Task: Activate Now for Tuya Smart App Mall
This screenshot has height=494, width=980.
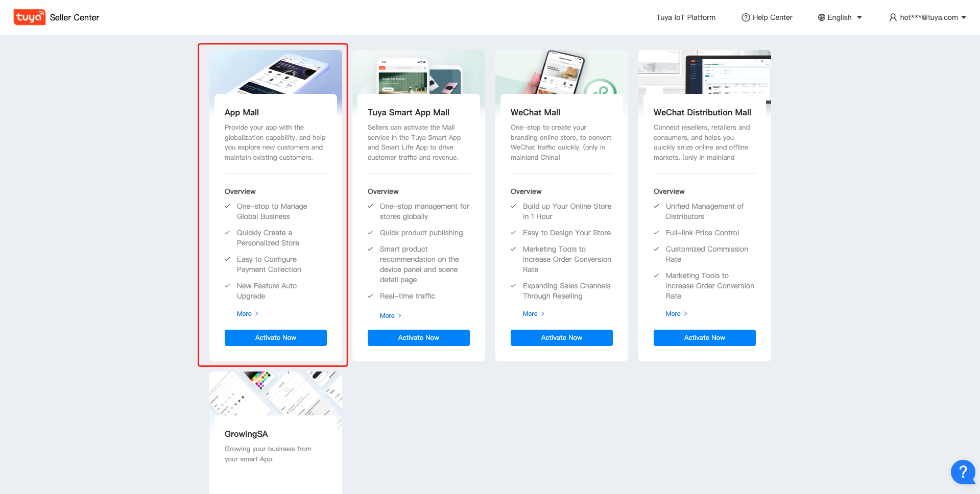Action: click(x=418, y=337)
